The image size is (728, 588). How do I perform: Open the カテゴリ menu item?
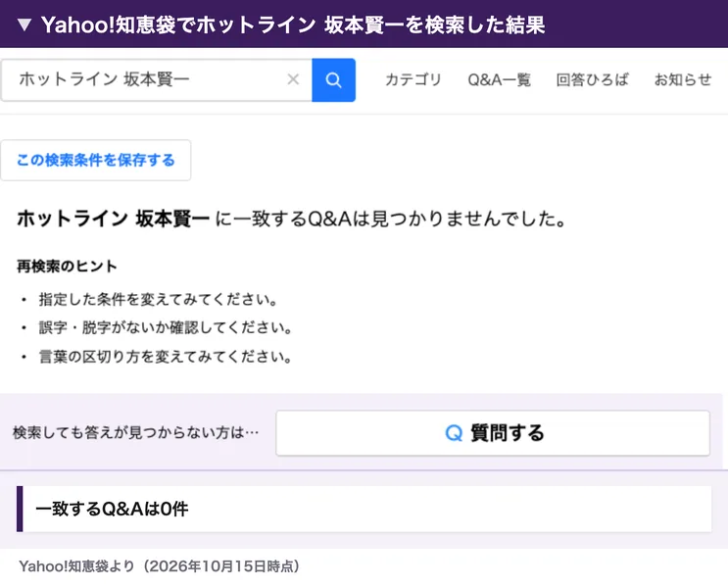[413, 80]
